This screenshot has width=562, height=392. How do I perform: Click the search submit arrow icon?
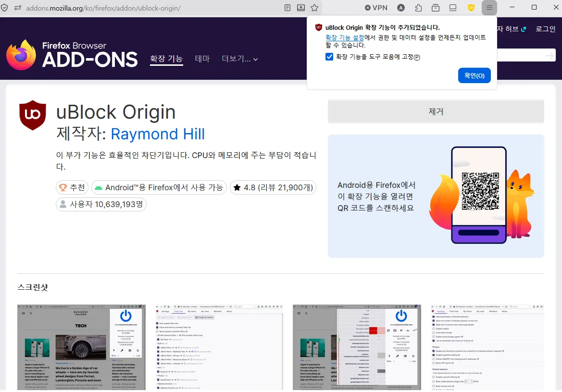[550, 56]
